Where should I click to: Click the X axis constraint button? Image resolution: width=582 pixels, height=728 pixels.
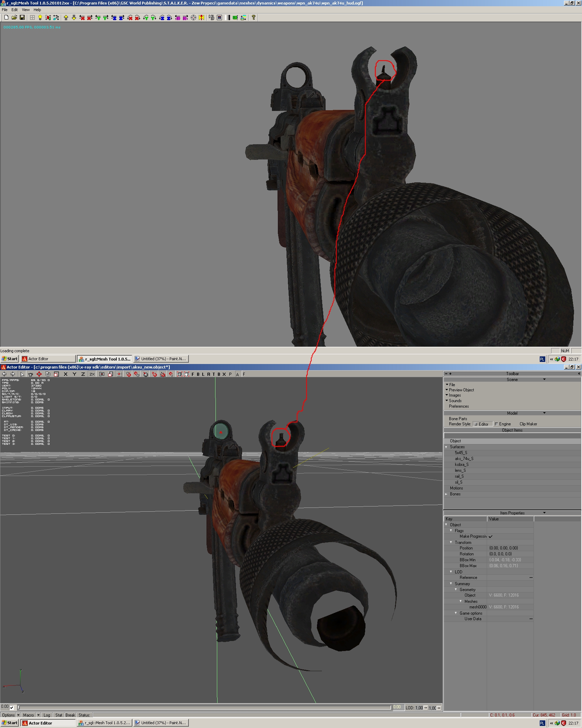[65, 374]
